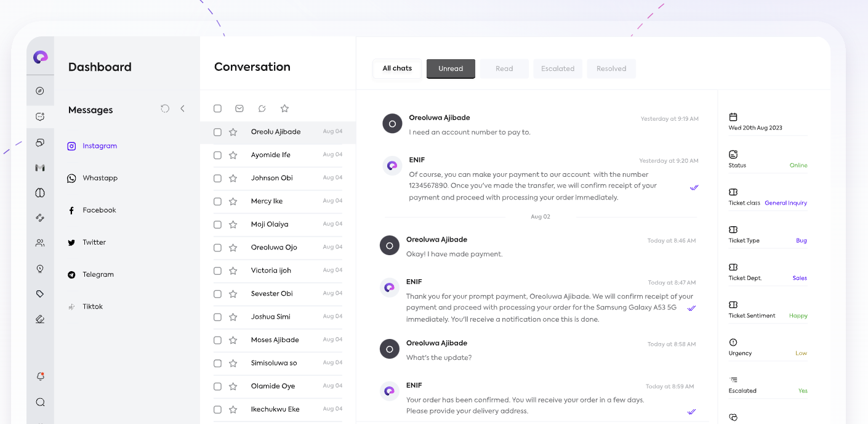
Task: Click ENIF avatar on the 9:20 AM reply
Action: tap(392, 166)
